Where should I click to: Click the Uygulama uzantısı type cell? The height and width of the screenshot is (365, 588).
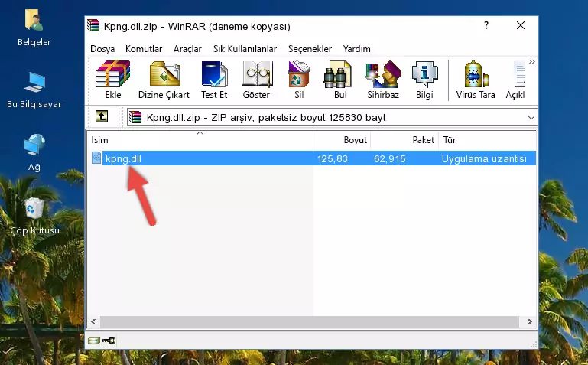coord(484,158)
